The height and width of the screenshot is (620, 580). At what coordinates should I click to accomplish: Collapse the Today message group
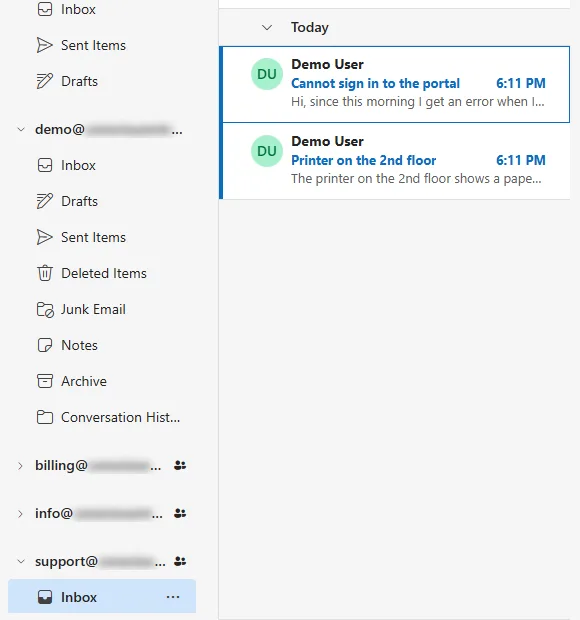tap(267, 28)
